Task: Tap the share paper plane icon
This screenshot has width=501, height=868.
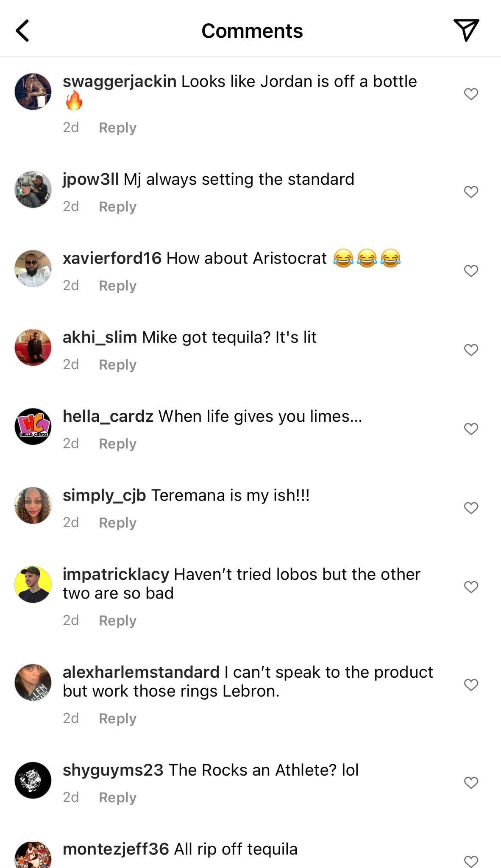Action: (x=466, y=30)
